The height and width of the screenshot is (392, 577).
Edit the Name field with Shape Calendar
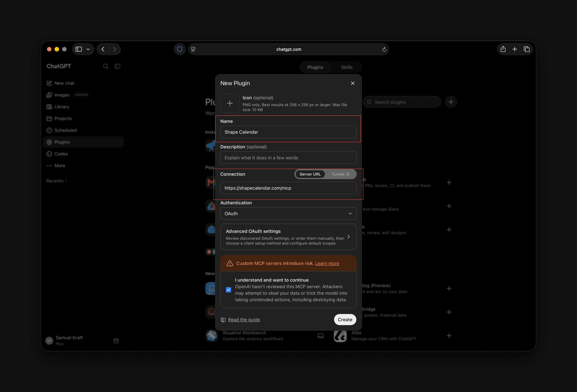pyautogui.click(x=288, y=132)
